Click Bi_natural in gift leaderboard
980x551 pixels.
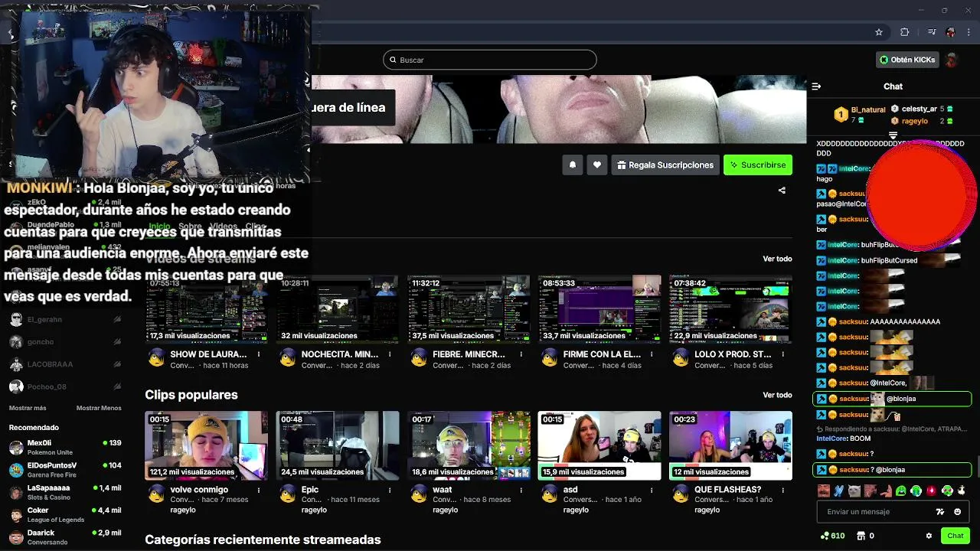coord(867,110)
